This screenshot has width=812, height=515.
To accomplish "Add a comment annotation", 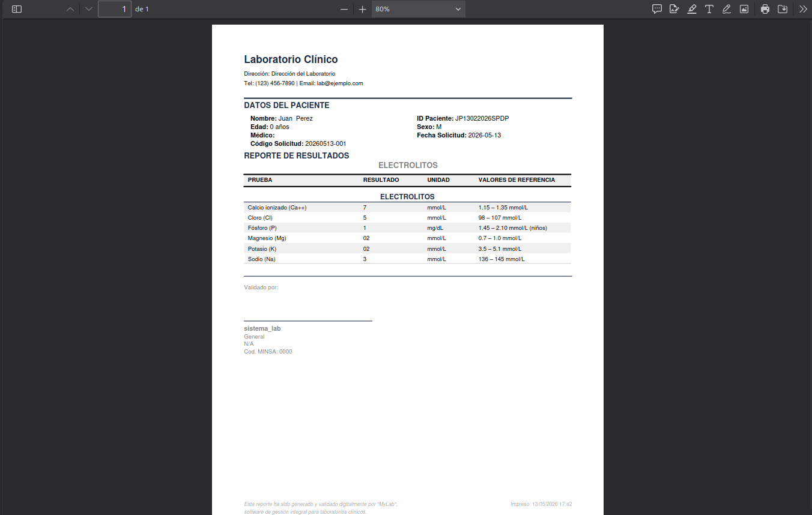I will pos(657,9).
